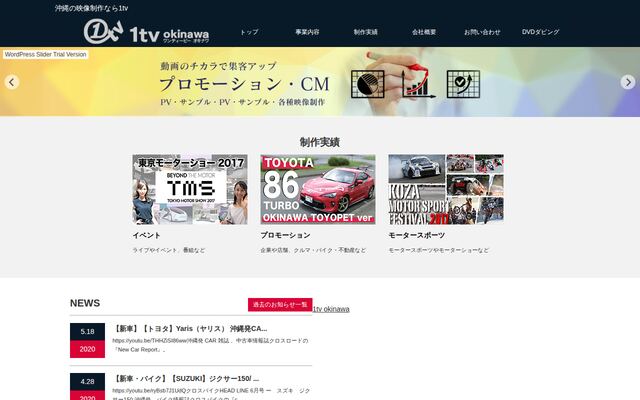Click the モータースポーツ category heading
Viewport: 640px width, 400px height.
tap(417, 236)
